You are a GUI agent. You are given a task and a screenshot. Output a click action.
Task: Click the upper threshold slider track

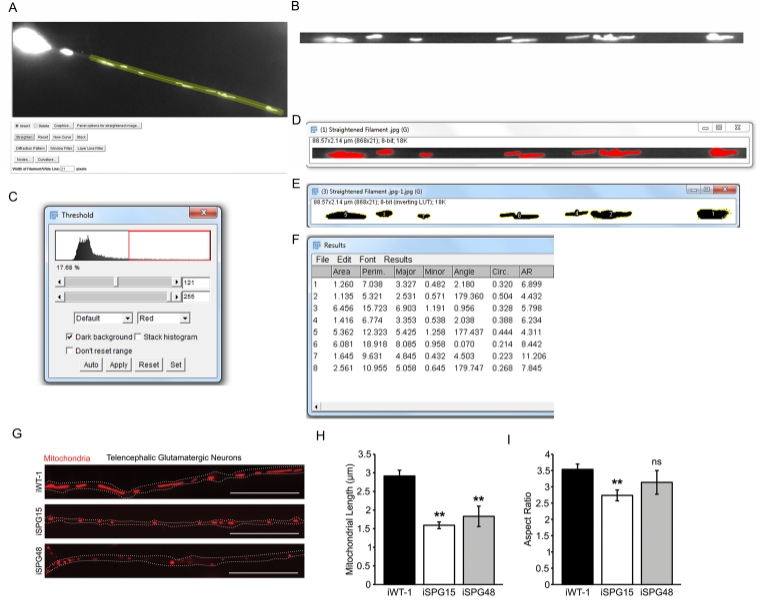click(x=118, y=297)
